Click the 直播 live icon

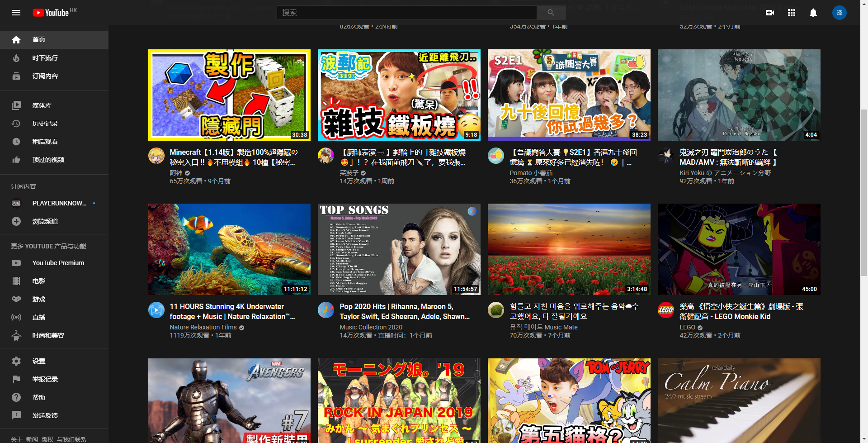coord(16,317)
